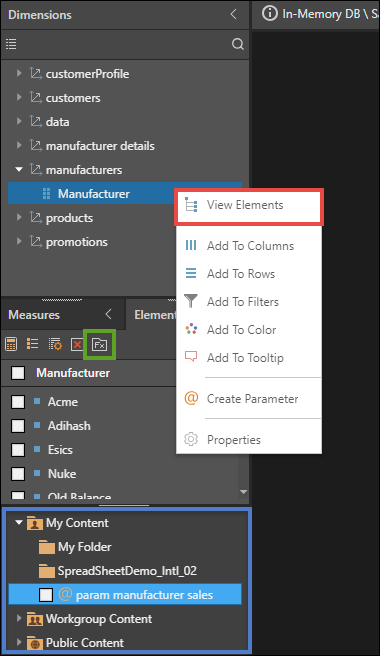The height and width of the screenshot is (656, 380).
Task: Collapse the manufacturers dimension tree
Action: 19,169
